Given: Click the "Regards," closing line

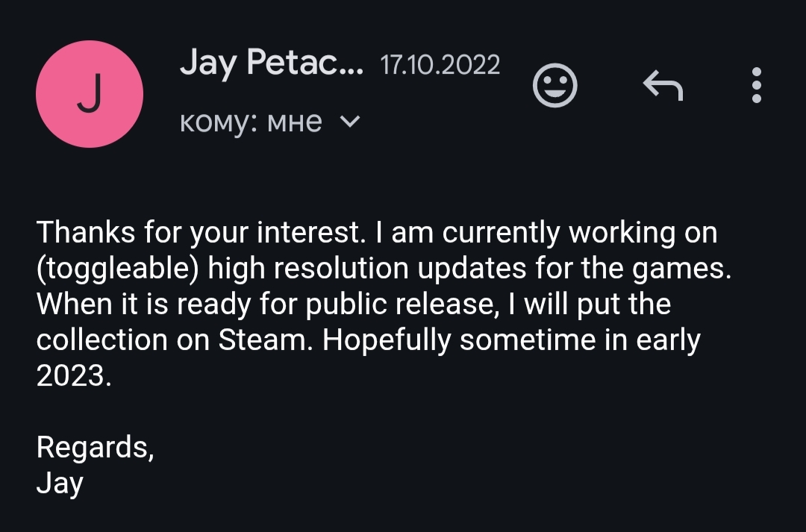Looking at the screenshot, I should (x=95, y=447).
